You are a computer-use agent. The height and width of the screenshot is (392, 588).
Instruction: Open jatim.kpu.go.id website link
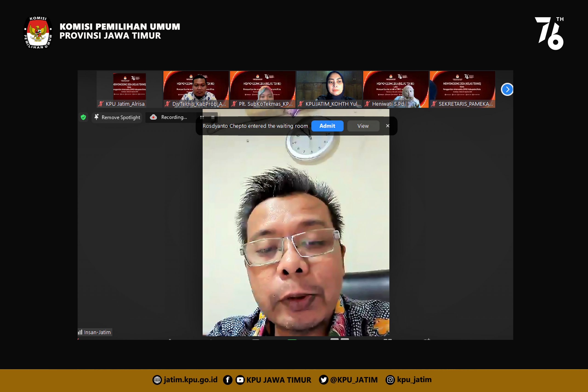190,380
